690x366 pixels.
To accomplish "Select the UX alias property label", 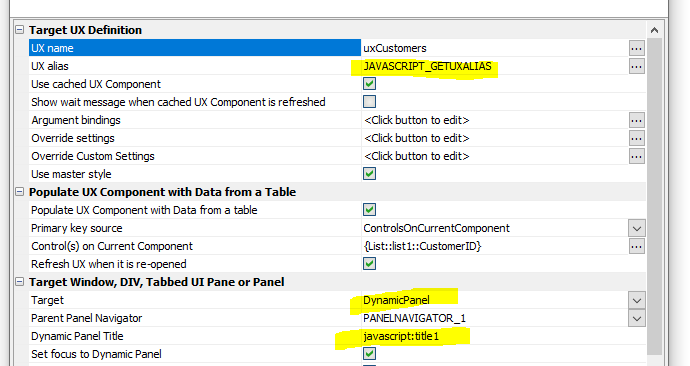I will click(50, 66).
